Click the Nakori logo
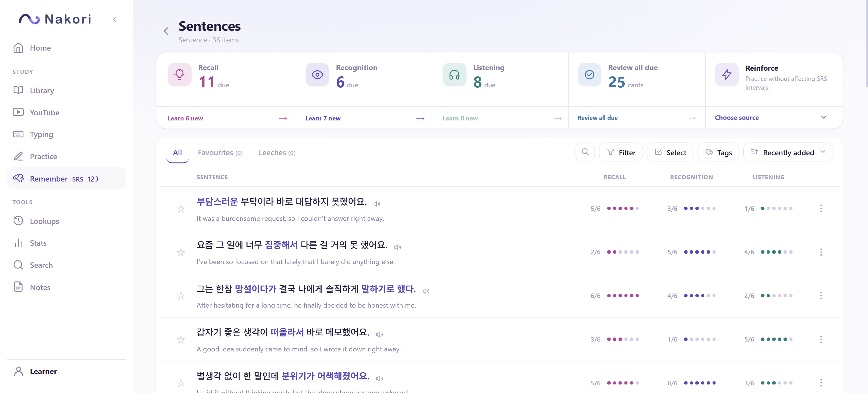Image resolution: width=868 pixels, height=393 pixels. 55,19
